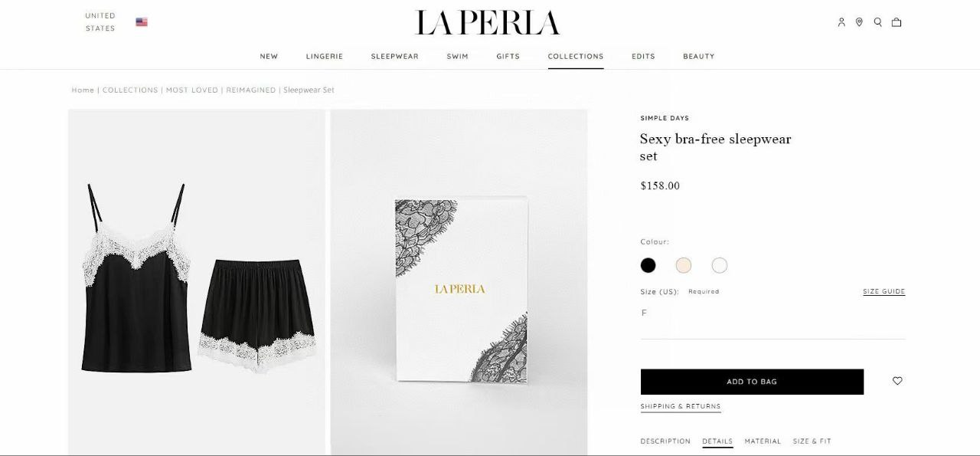The height and width of the screenshot is (456, 980).
Task: Click the search magnifier icon
Action: (877, 22)
